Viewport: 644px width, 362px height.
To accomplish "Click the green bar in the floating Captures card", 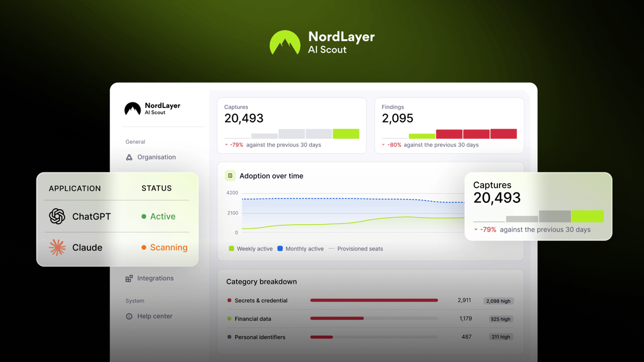I will (x=588, y=216).
